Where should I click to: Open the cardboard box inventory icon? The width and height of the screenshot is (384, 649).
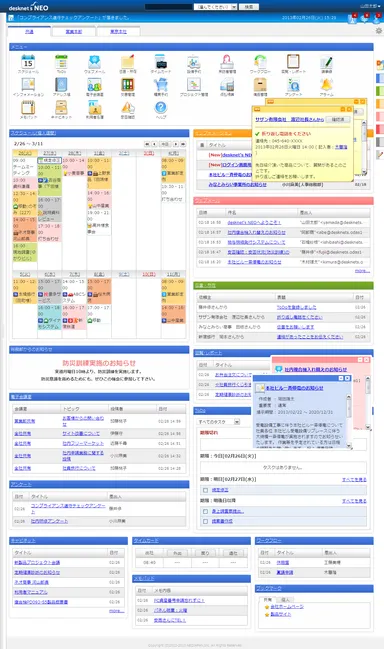(x=260, y=85)
